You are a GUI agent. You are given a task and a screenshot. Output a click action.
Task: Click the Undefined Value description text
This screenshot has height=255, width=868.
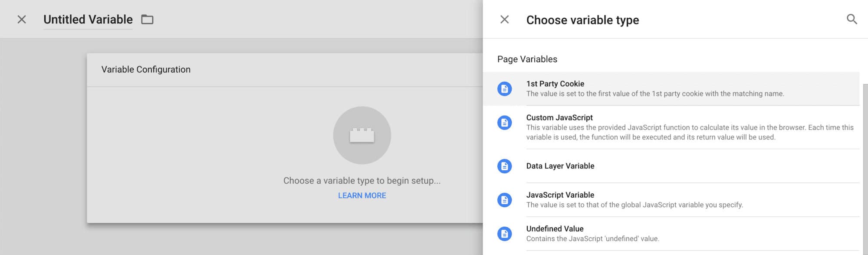(x=593, y=239)
